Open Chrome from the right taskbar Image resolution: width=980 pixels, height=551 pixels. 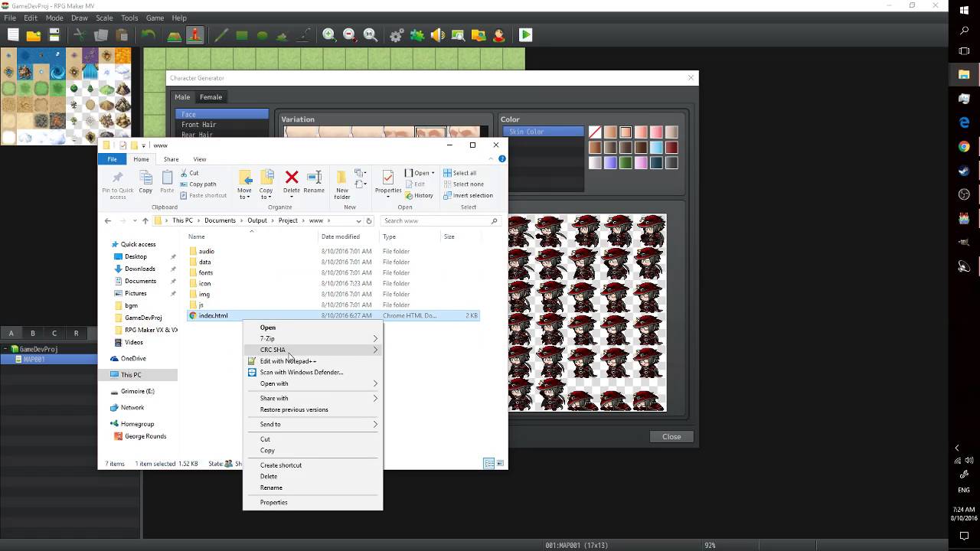pyautogui.click(x=964, y=146)
